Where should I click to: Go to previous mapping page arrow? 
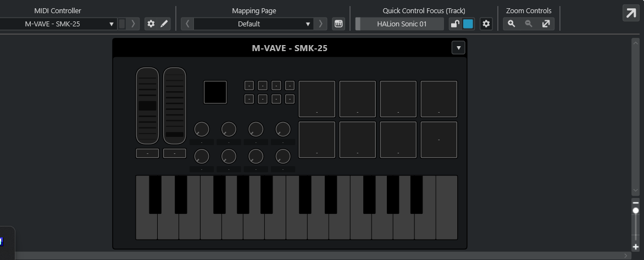(187, 24)
